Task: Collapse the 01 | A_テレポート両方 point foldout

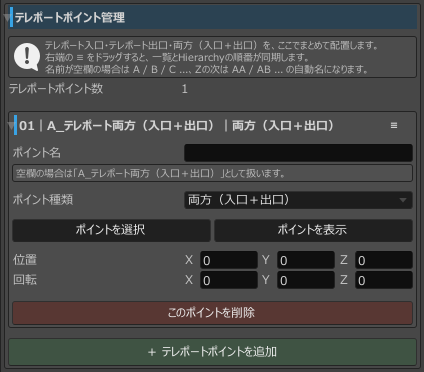Action: click(11, 126)
